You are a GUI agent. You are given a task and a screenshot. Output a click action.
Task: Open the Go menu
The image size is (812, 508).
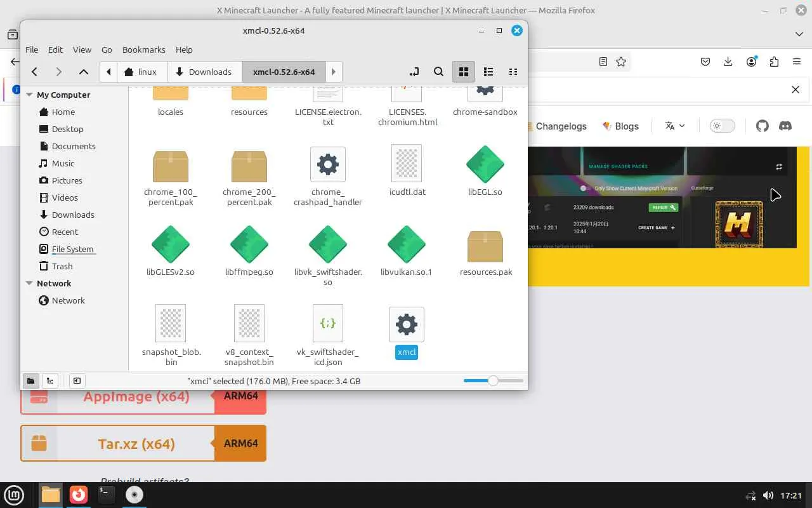pyautogui.click(x=107, y=50)
